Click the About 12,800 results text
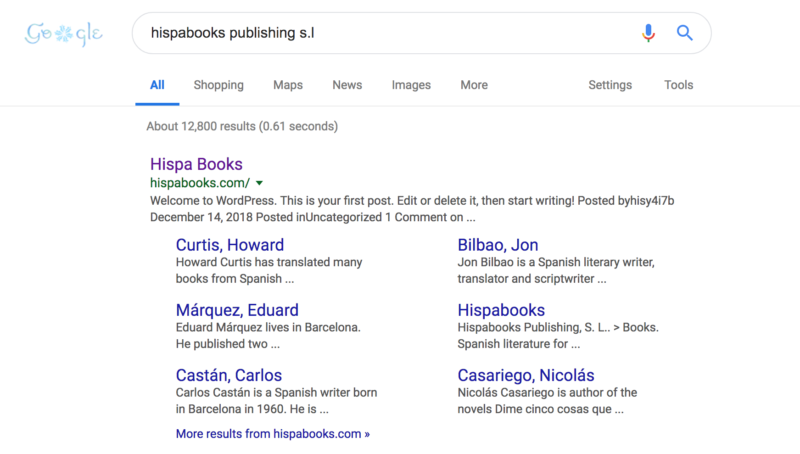 (242, 127)
